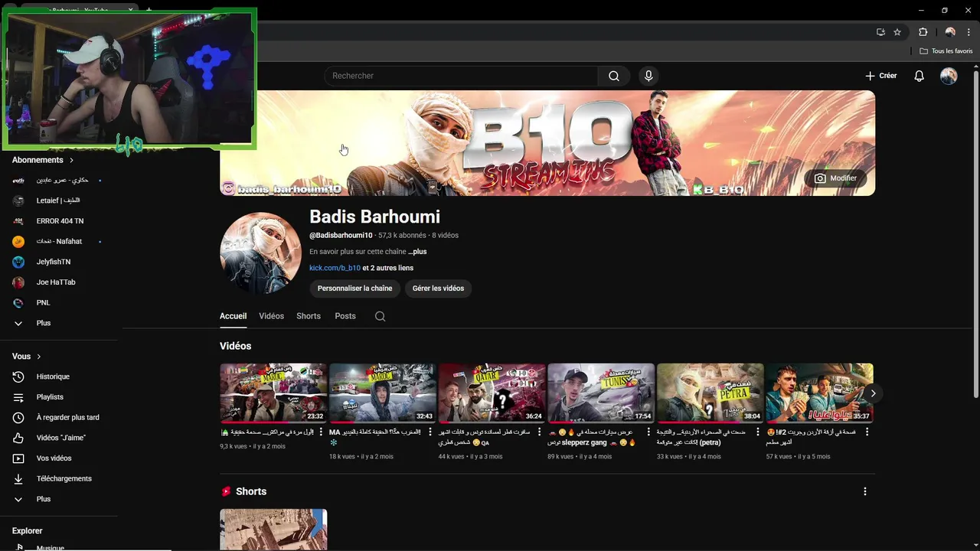Image resolution: width=980 pixels, height=551 pixels.
Task: Open 23:32 Maroc video thumbnail
Action: (x=273, y=393)
